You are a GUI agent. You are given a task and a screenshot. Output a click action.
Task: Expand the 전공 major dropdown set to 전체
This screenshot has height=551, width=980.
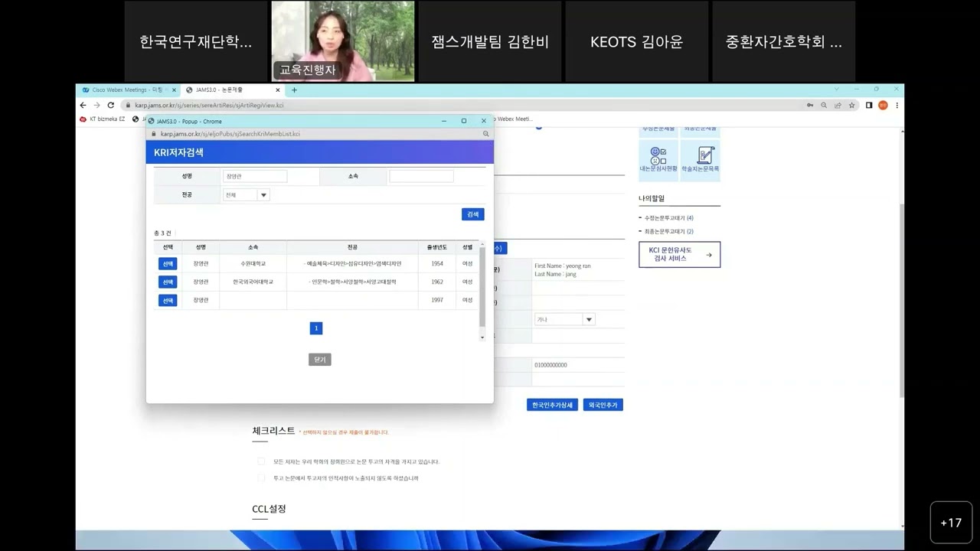[263, 195]
